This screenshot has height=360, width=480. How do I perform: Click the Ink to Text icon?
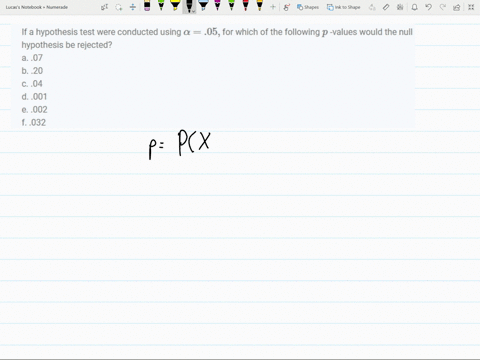[x=372, y=7]
